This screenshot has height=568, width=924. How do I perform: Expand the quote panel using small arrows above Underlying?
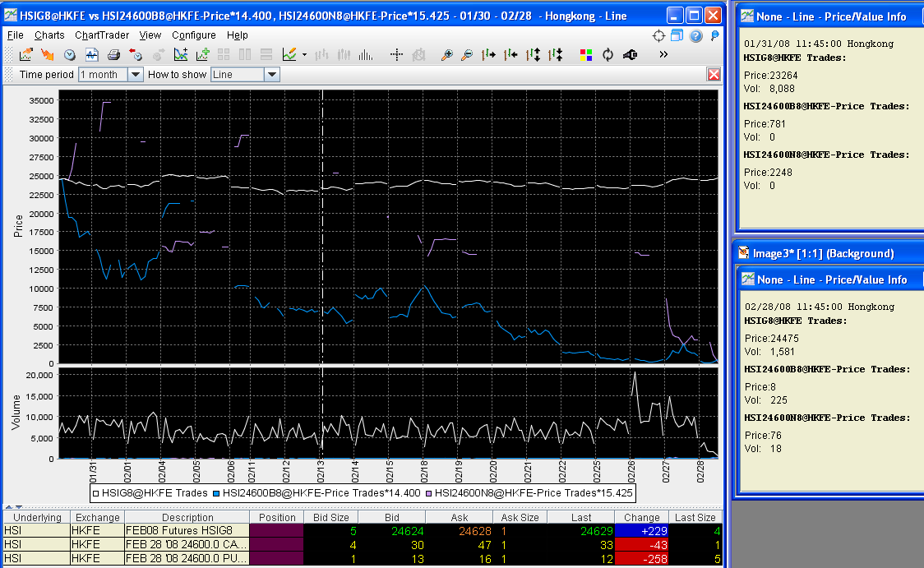point(14,506)
